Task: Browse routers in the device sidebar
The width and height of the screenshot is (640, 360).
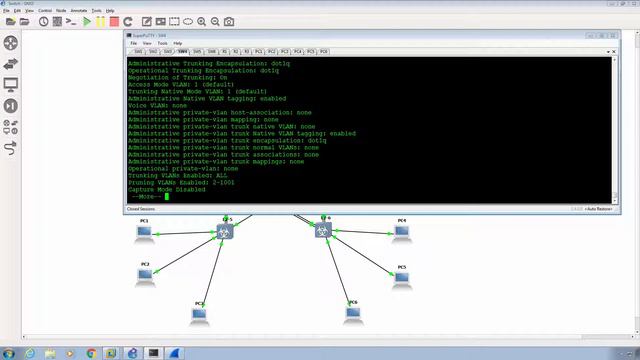Action: (11, 43)
